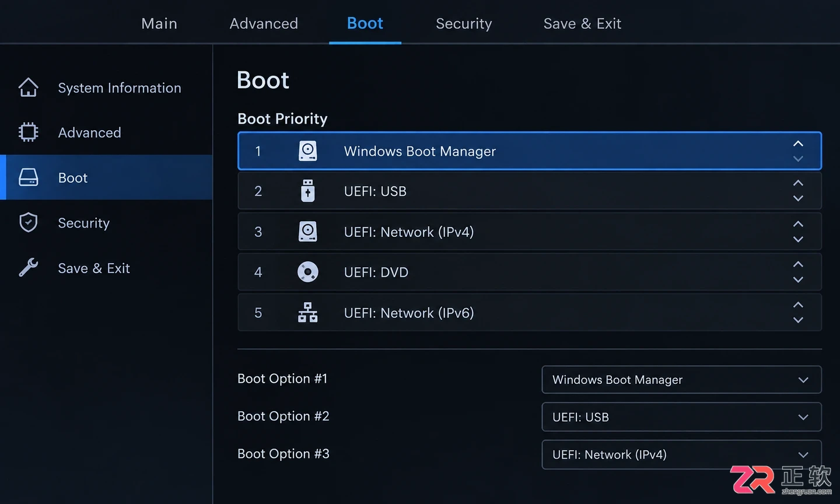Move UEFI: Network (IPv6) up in priority
Image resolution: width=840 pixels, height=504 pixels.
pos(798,304)
